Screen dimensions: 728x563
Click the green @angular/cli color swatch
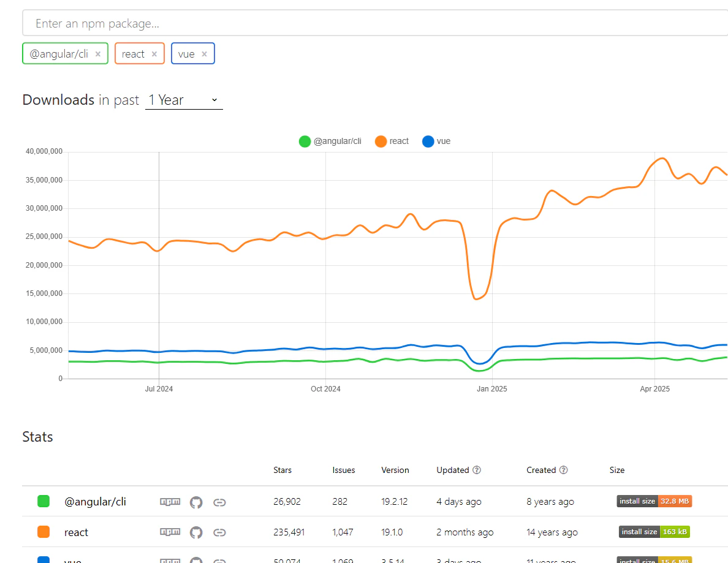(44, 501)
